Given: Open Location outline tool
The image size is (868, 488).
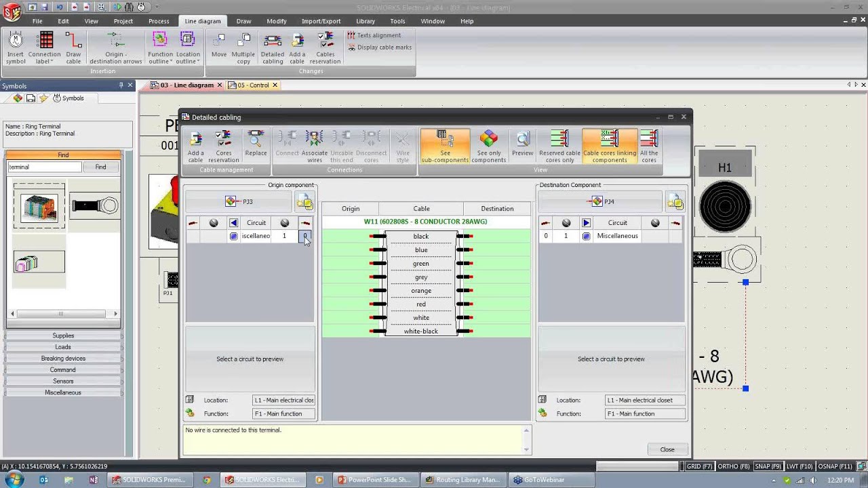Looking at the screenshot, I should [x=188, y=48].
